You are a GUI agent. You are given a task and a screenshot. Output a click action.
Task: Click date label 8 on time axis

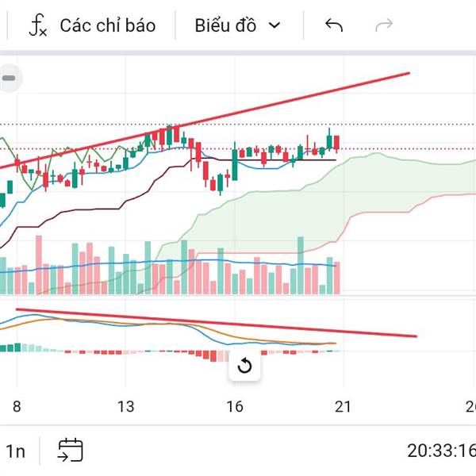point(16,407)
